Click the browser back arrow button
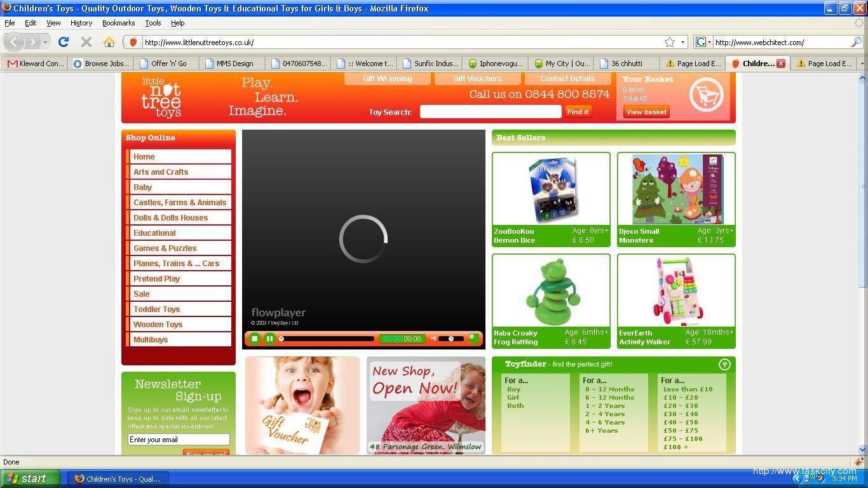Image resolution: width=868 pixels, height=488 pixels. point(15,42)
